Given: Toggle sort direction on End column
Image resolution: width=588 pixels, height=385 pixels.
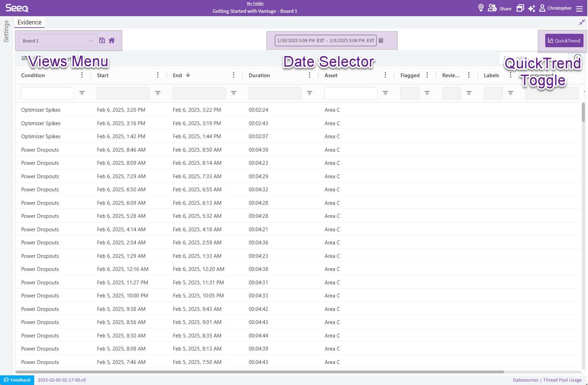Looking at the screenshot, I should coord(188,75).
